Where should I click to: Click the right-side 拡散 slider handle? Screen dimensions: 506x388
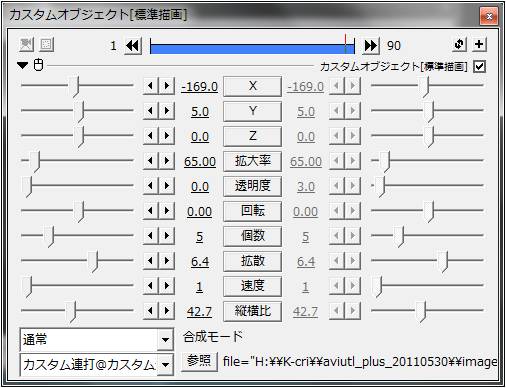coord(443,262)
